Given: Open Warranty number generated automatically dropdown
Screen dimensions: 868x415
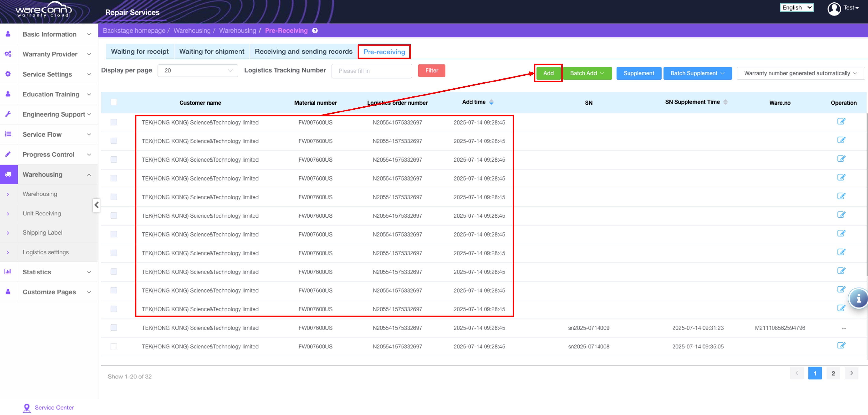Looking at the screenshot, I should tap(800, 73).
